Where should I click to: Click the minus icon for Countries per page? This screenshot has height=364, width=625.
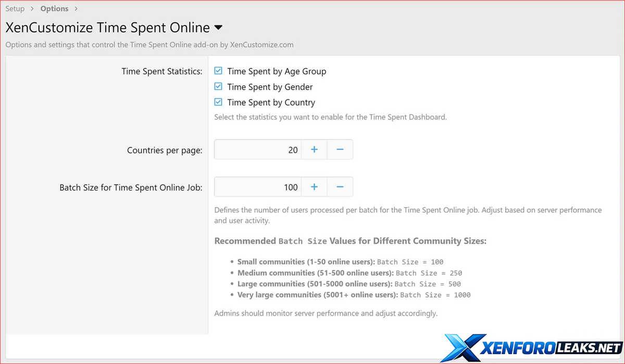coord(340,149)
